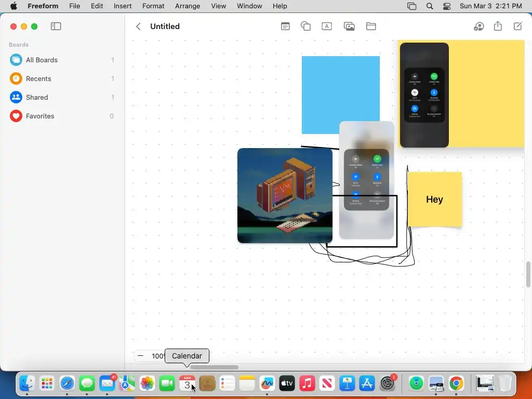532x399 pixels.
Task: Select the light blurred control center screenshot
Action: (367, 180)
